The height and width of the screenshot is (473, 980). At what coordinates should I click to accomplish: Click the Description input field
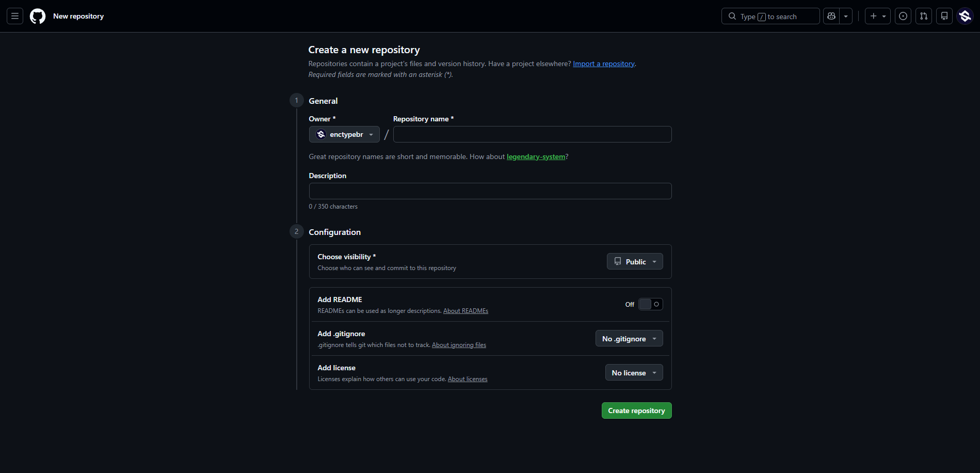click(490, 191)
